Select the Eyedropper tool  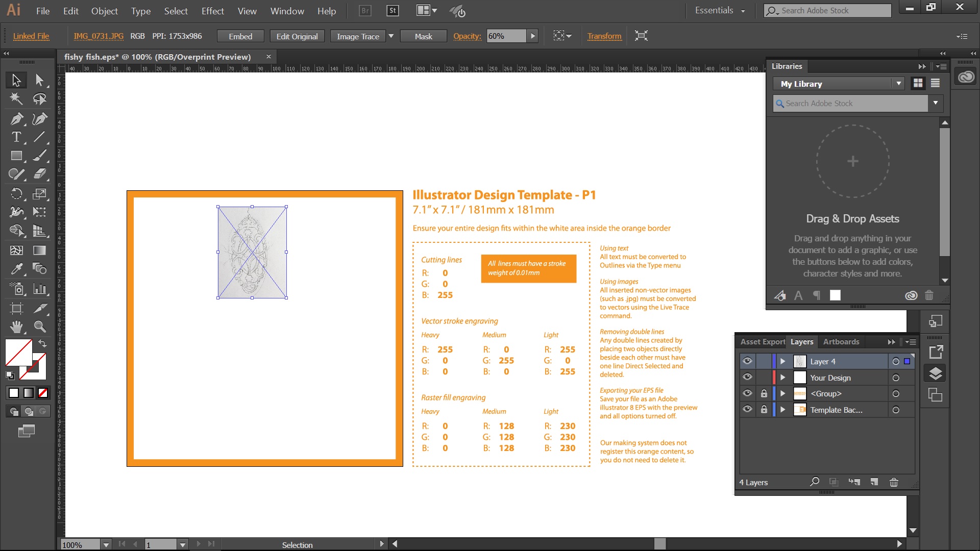(x=16, y=269)
